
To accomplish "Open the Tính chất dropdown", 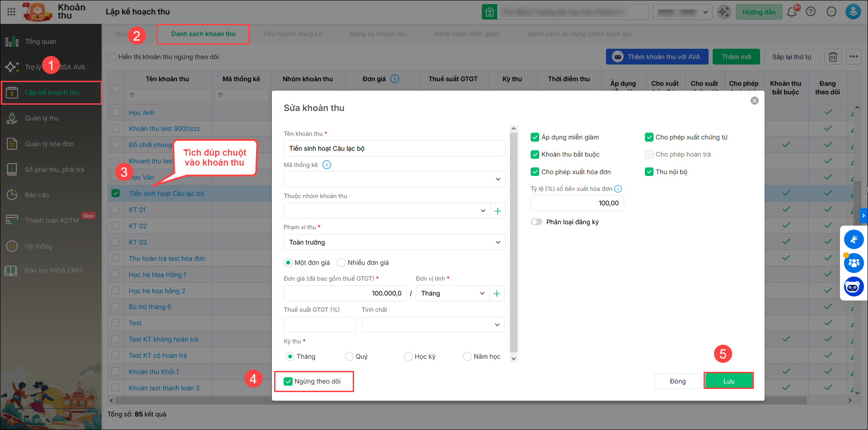I will coord(432,325).
